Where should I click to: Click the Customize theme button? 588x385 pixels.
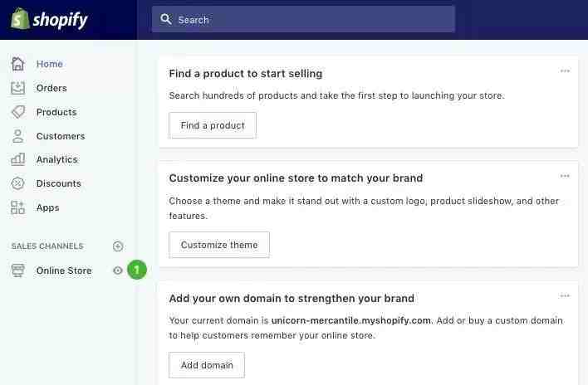(219, 245)
